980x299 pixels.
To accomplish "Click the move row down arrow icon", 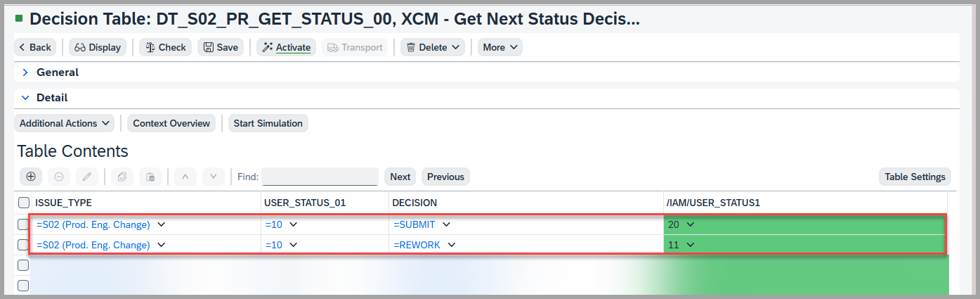I will pos(214,177).
